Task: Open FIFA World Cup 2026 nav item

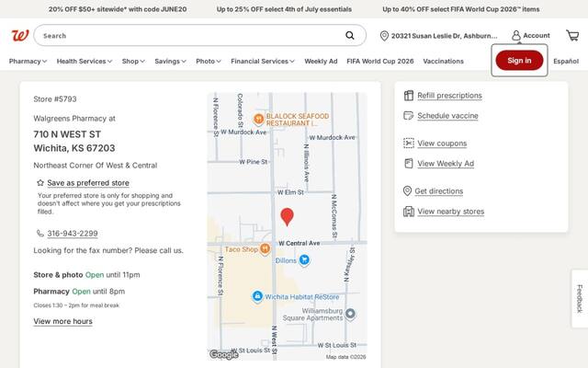Action: click(379, 62)
